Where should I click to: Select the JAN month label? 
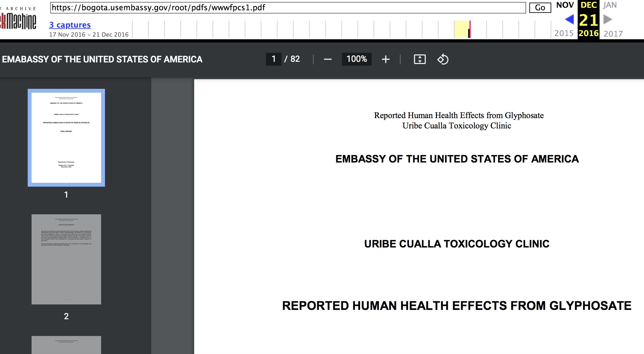click(610, 5)
